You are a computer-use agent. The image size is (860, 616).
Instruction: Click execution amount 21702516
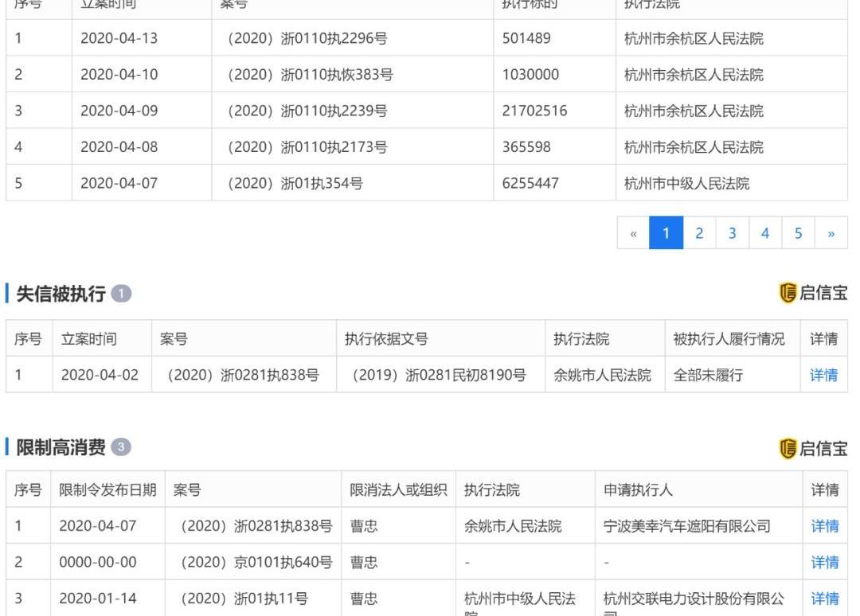click(535, 111)
